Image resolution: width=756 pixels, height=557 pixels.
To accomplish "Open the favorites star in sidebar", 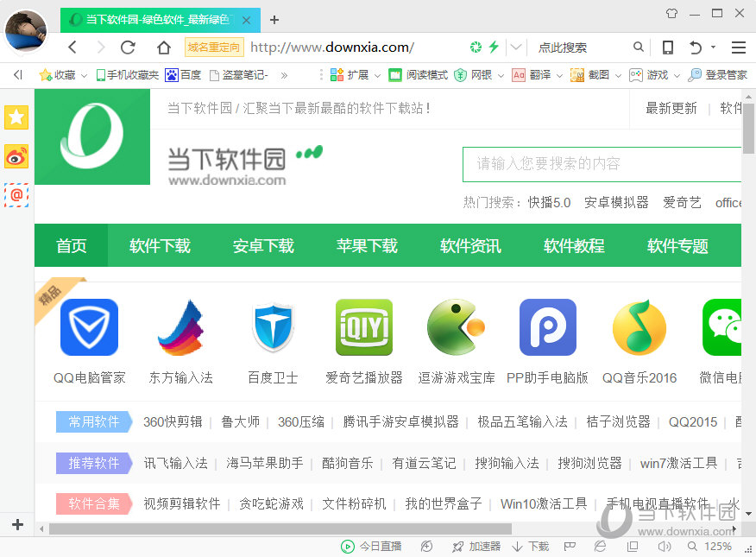I will pos(16,117).
